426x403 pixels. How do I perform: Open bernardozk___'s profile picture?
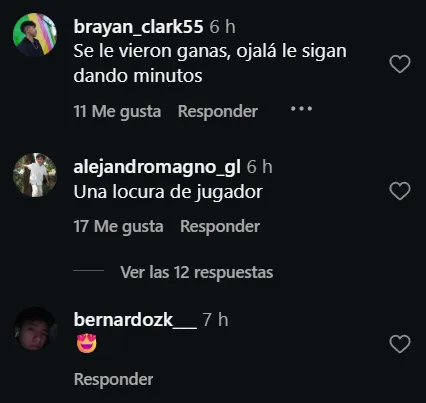point(35,328)
